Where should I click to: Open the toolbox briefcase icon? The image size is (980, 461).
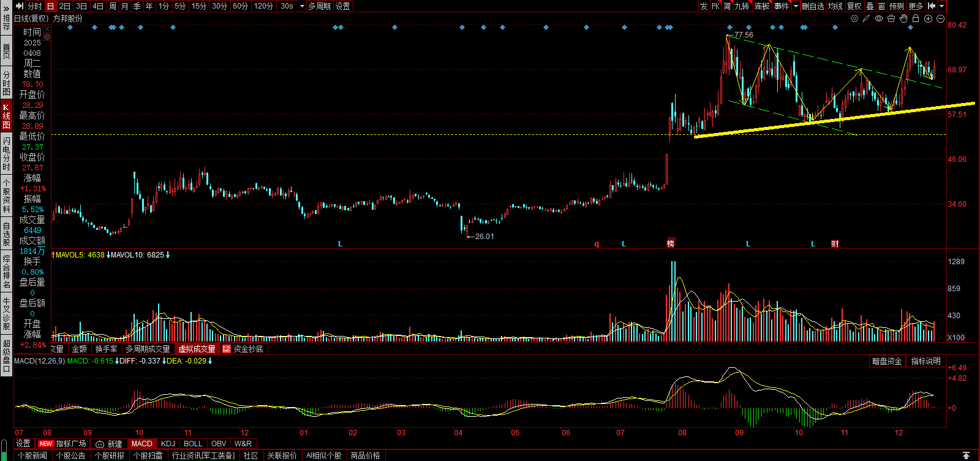891,18
